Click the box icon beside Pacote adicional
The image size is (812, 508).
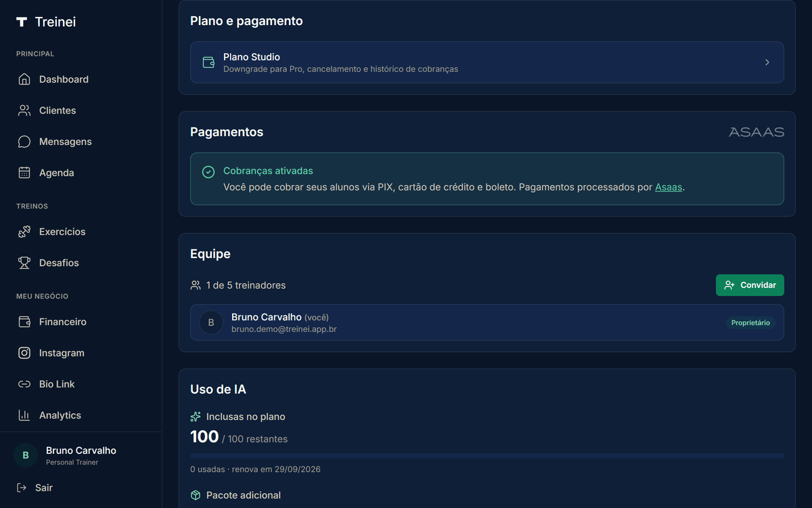[196, 495]
